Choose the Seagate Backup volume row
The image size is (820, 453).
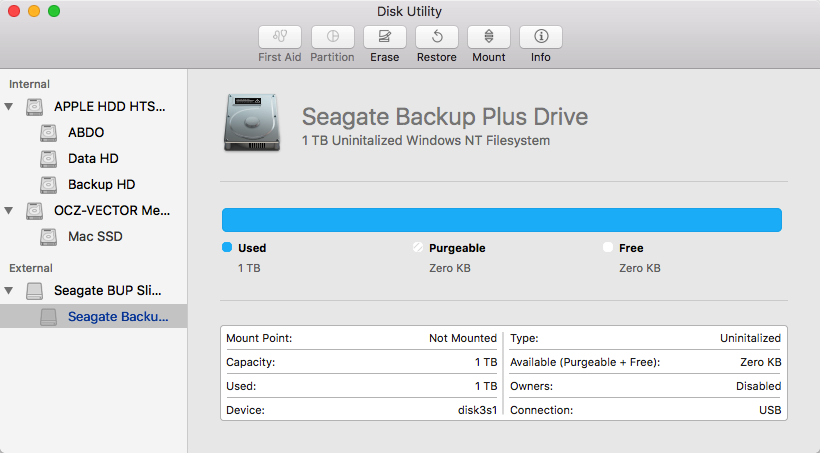click(x=94, y=316)
